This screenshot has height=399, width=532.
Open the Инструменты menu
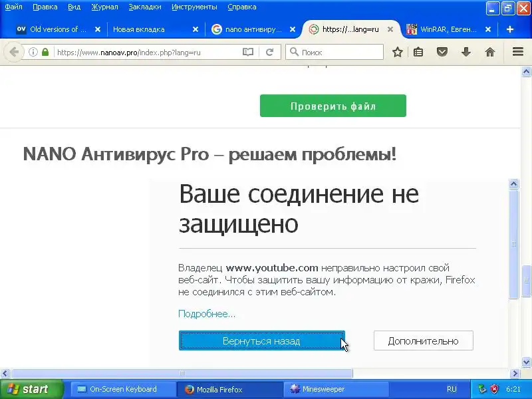(194, 7)
